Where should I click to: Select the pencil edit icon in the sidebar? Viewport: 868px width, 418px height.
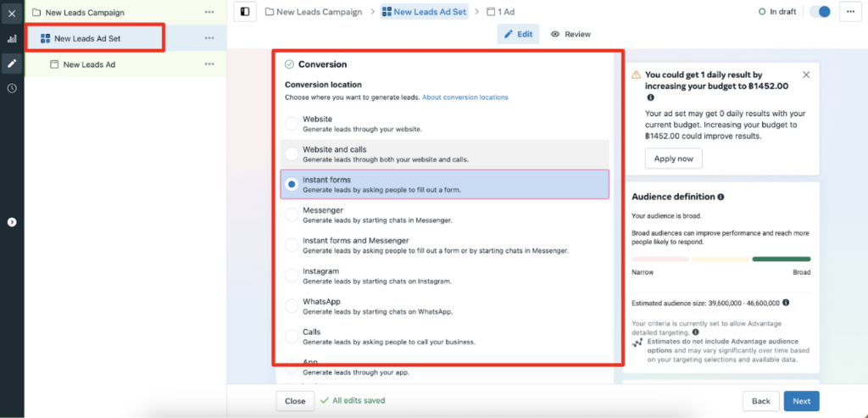pos(12,64)
